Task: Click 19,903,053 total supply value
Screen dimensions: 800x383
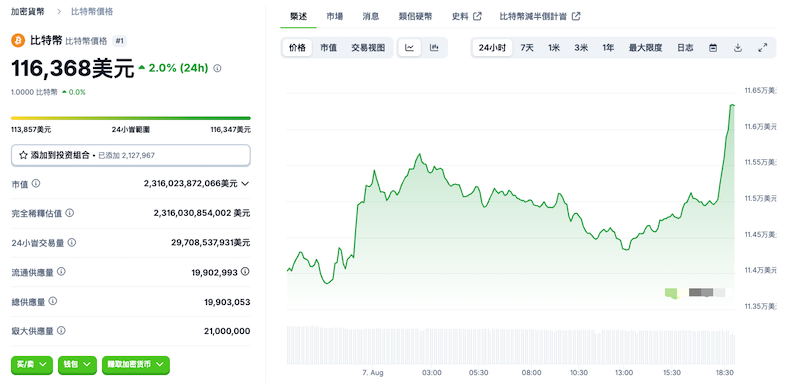Action: [227, 302]
